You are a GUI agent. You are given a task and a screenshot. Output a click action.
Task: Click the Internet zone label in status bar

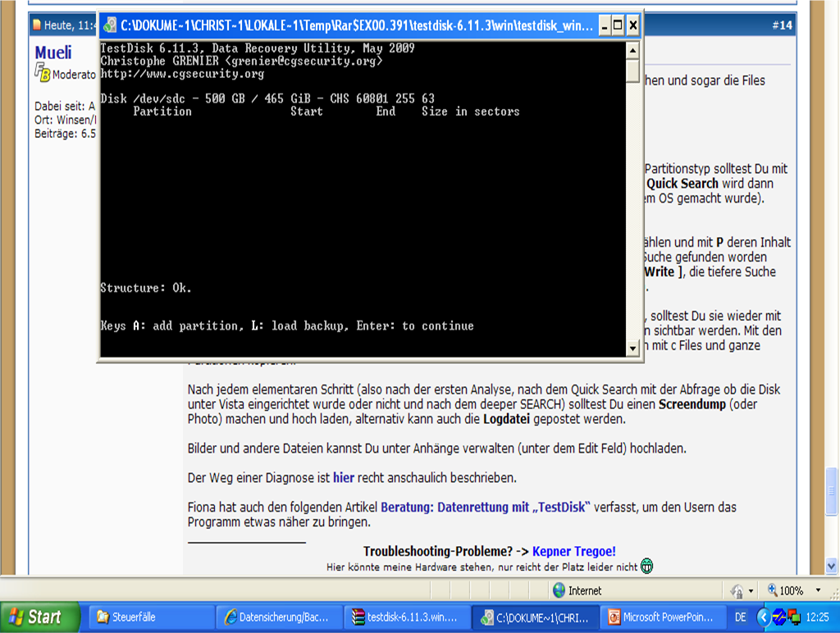click(x=584, y=590)
